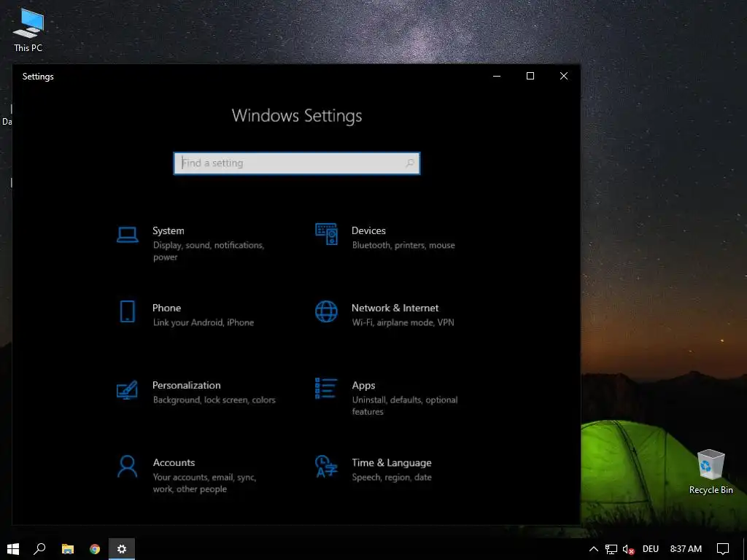Open the Accounts settings title

[174, 462]
